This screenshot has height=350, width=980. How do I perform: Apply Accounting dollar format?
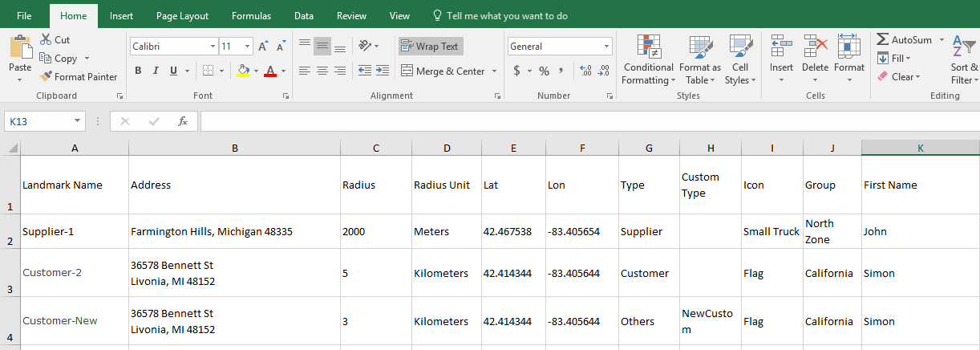pyautogui.click(x=516, y=71)
